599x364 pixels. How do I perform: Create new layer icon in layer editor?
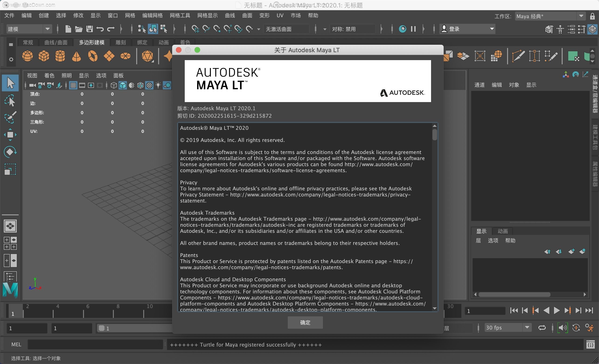point(571,252)
